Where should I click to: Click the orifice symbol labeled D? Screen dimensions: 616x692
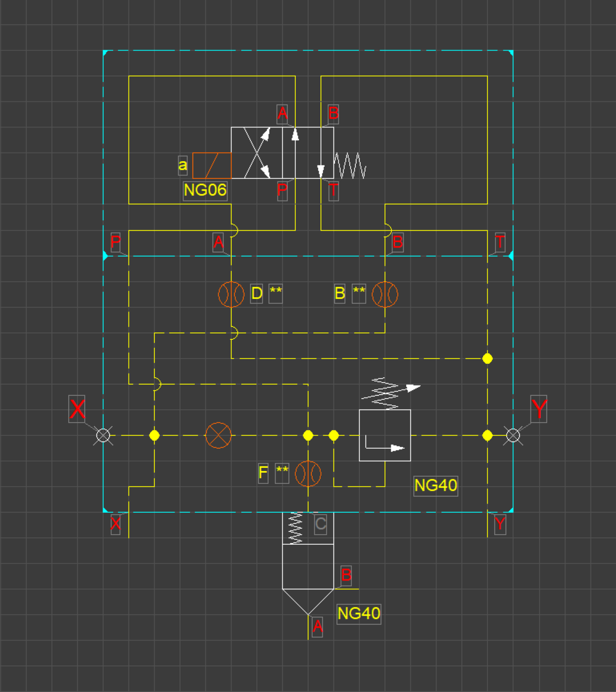pos(231,295)
